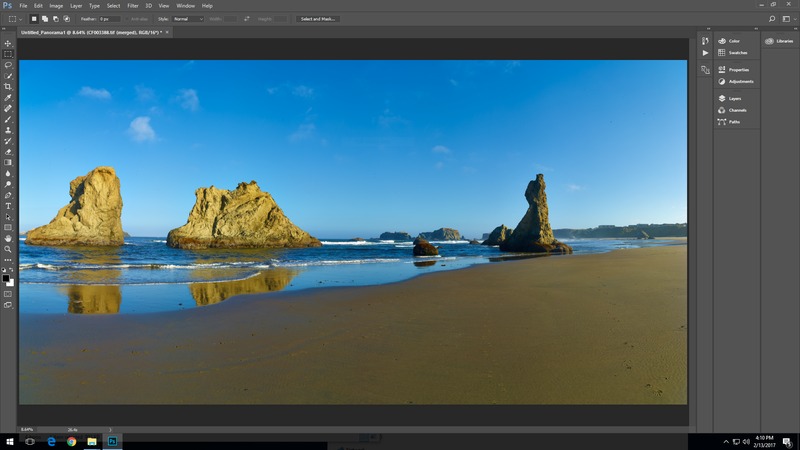Select the Lasso tool

coord(8,65)
